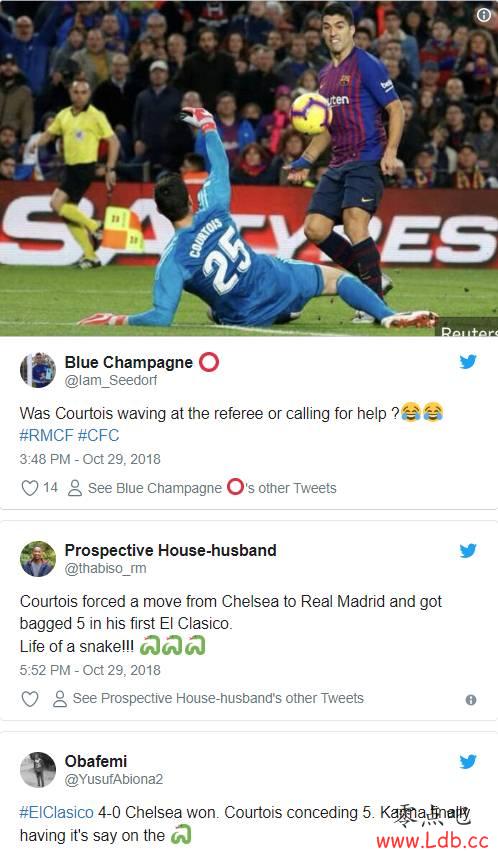Screen dimensions: 498x851
Task: View the @thabiso_rm handle
Action: tap(105, 568)
